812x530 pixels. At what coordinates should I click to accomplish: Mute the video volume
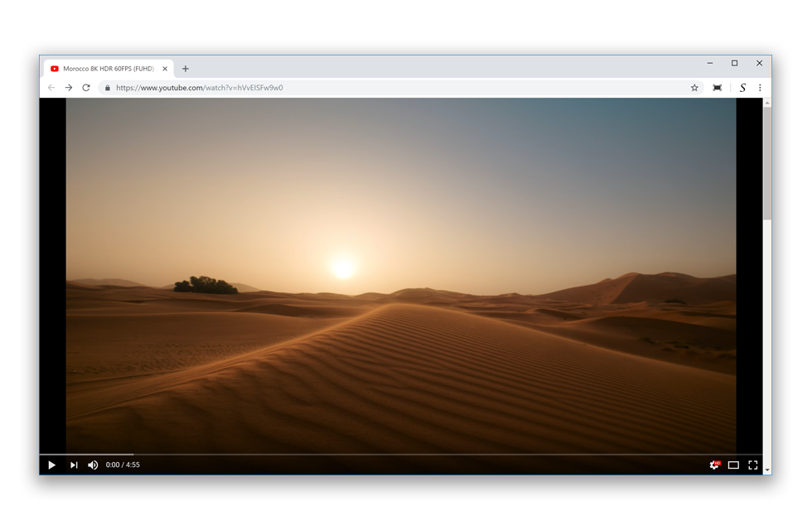click(x=92, y=465)
